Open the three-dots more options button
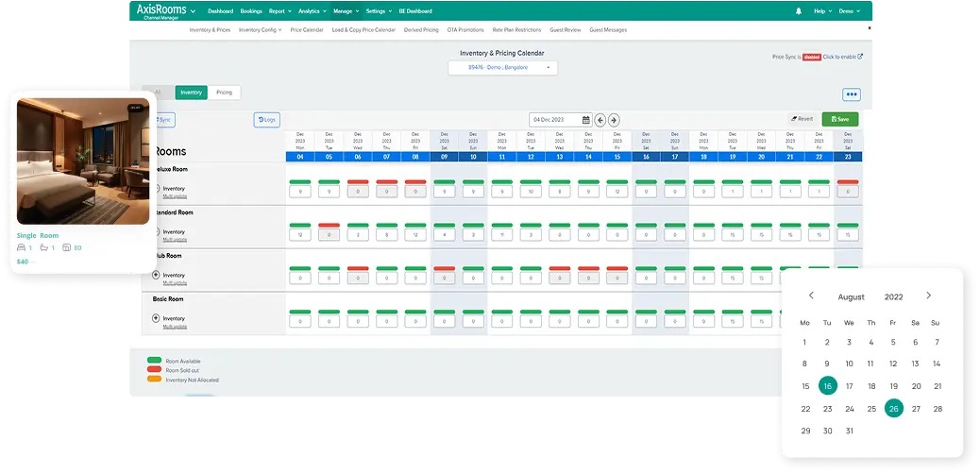Viewport: 980px width, 474px height. (x=852, y=94)
